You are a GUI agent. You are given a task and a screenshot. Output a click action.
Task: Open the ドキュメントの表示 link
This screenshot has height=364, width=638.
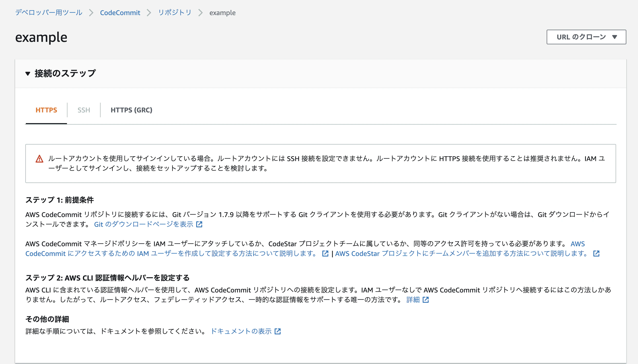pyautogui.click(x=241, y=331)
